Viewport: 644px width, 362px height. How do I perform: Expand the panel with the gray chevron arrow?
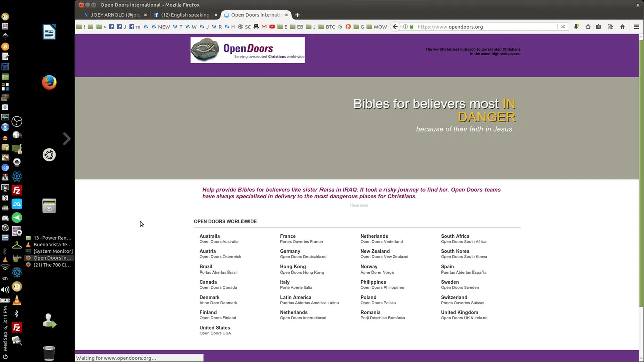tap(67, 139)
